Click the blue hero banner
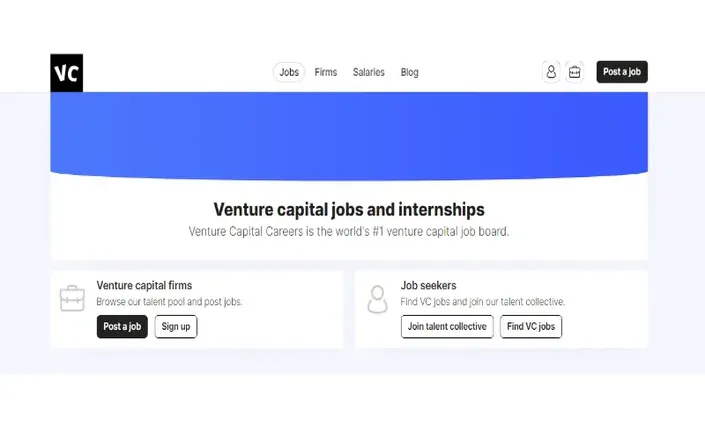This screenshot has width=705, height=427. (349, 135)
